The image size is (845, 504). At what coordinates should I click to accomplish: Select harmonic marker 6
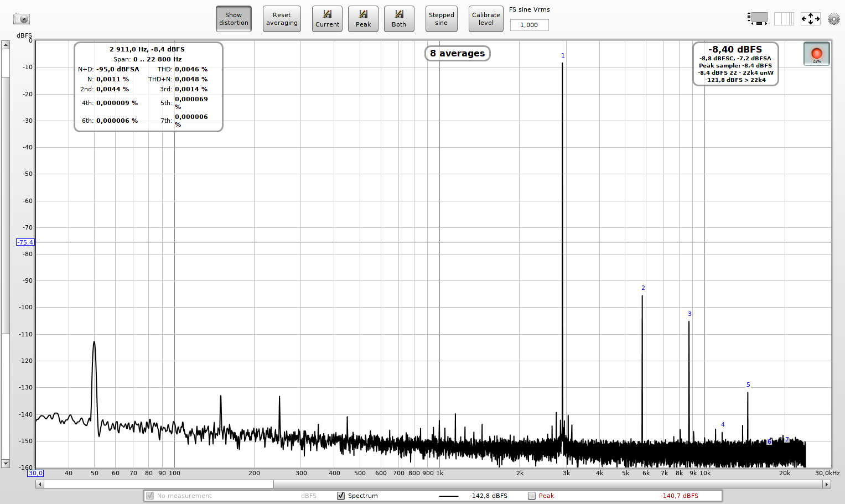tap(769, 441)
